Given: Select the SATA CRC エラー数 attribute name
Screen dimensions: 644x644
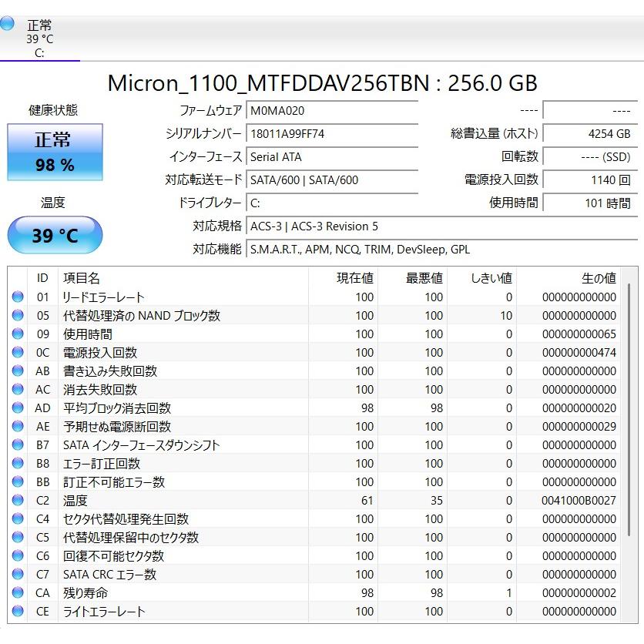Looking at the screenshot, I should click(109, 574).
